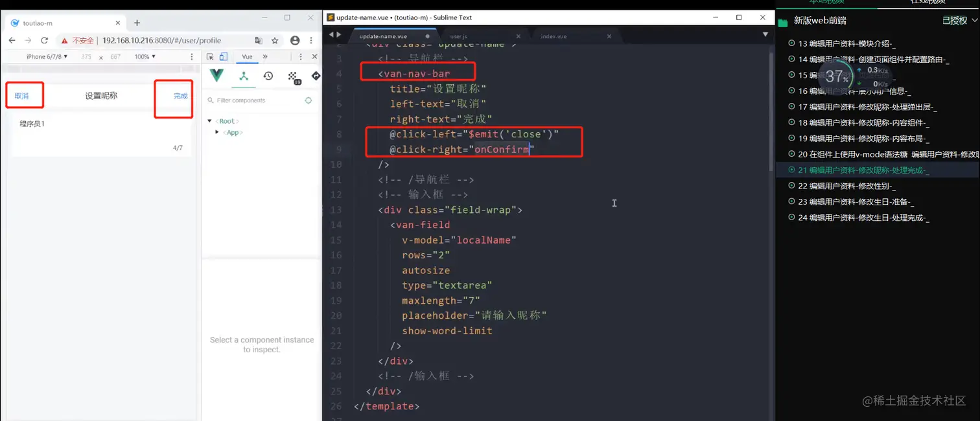Click the 新版web前端 folder icon
Screen dimensions: 980x421
783,22
